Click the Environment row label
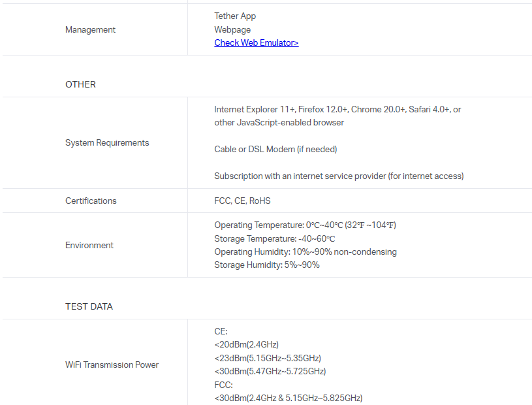 tap(89, 245)
